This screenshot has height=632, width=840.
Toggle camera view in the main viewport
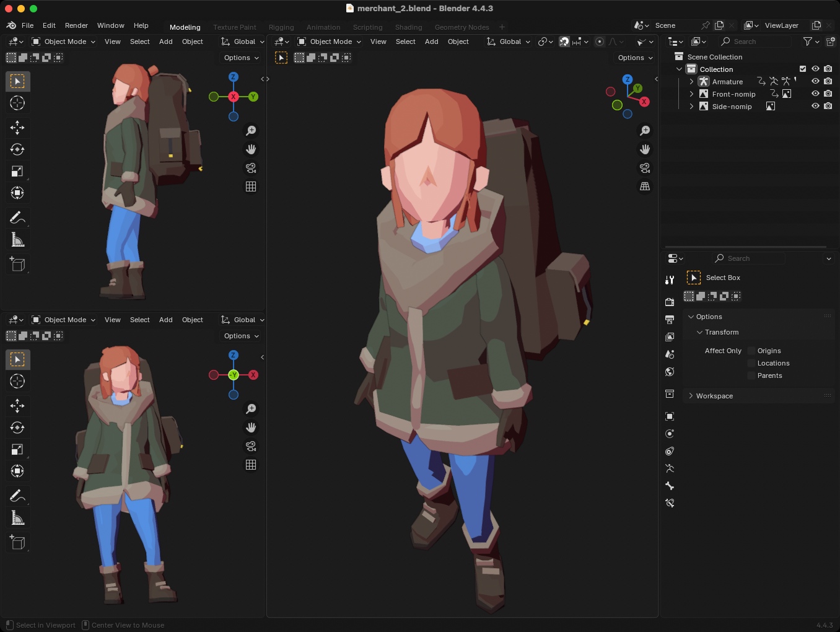pos(645,168)
